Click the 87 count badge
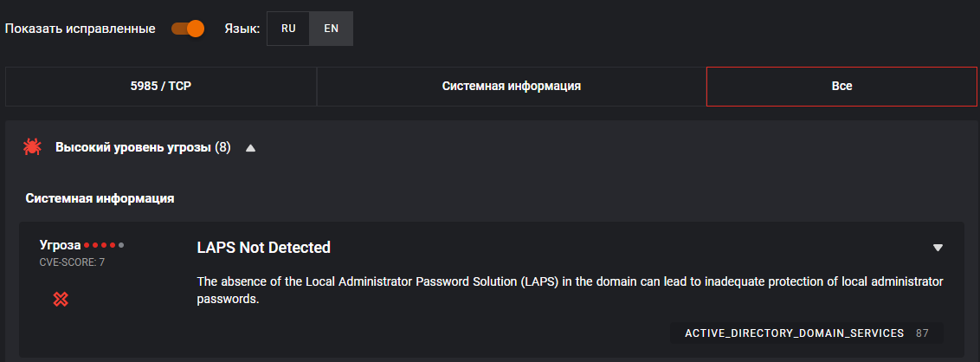Viewport: 980px width, 362px height. click(922, 333)
